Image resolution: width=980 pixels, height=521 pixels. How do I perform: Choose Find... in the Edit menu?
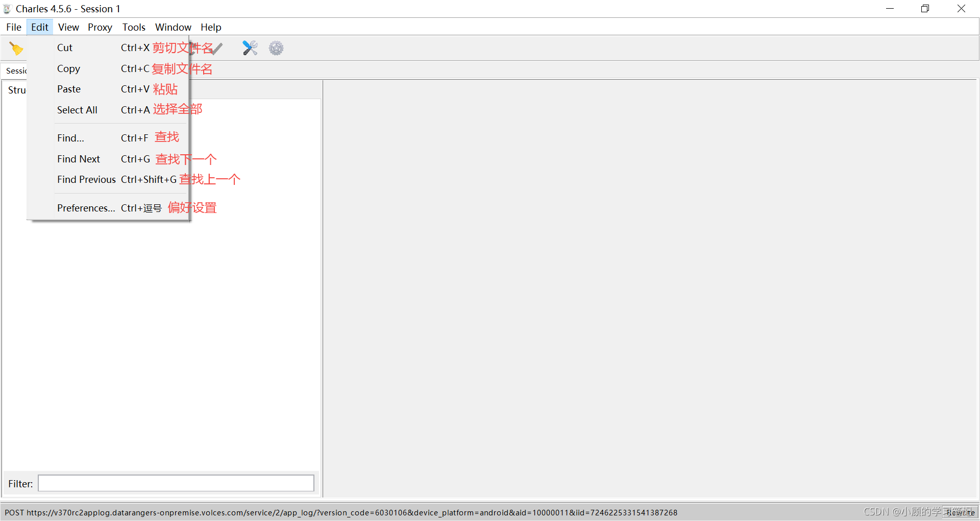tap(108, 138)
